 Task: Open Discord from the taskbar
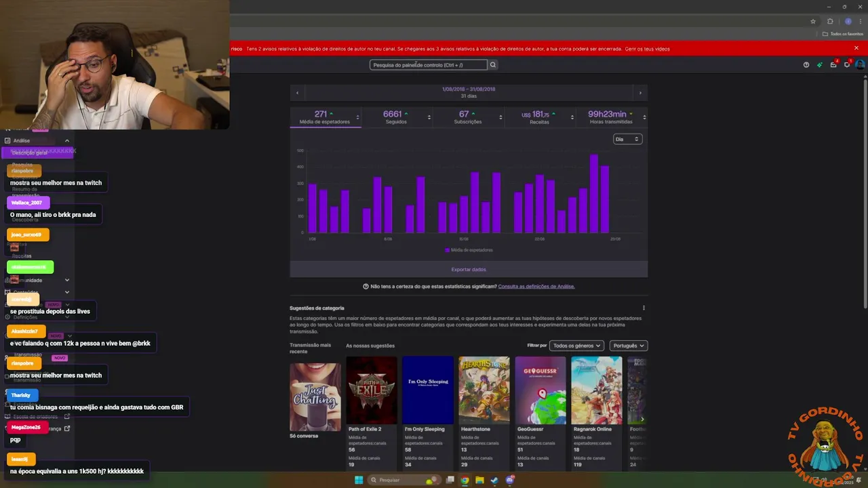tap(510, 480)
